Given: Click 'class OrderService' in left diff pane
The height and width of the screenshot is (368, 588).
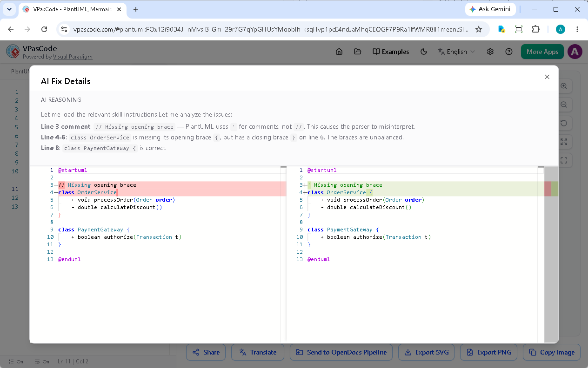Looking at the screenshot, I should point(87,192).
